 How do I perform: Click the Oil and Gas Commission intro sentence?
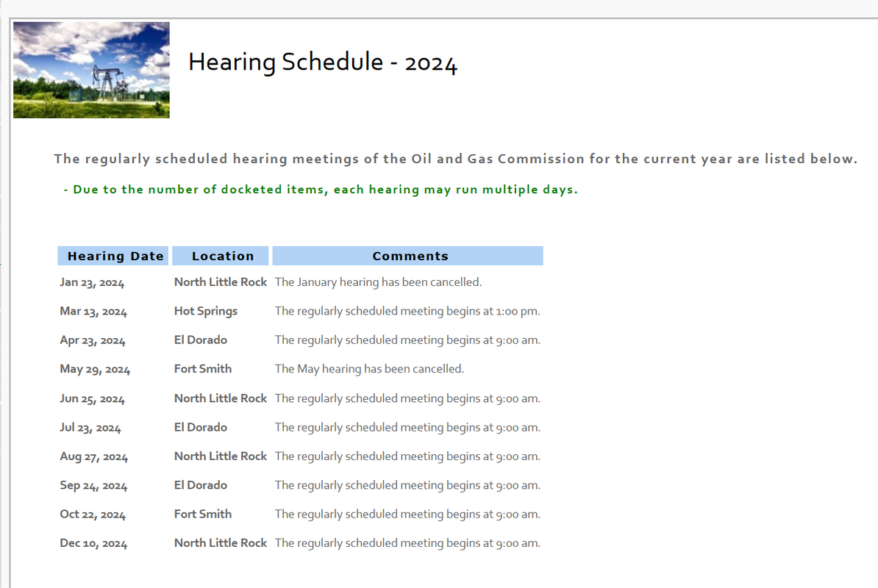[455, 159]
